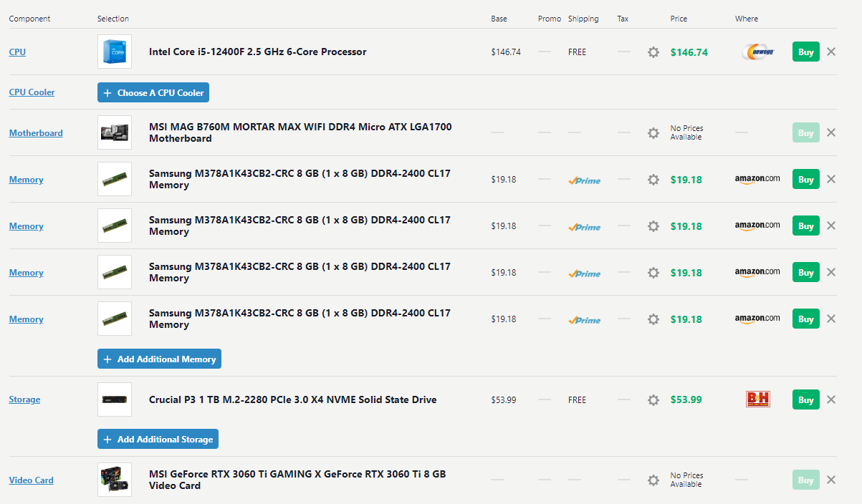
Task: Remove the MSI MAG B760M motherboard
Action: click(831, 132)
